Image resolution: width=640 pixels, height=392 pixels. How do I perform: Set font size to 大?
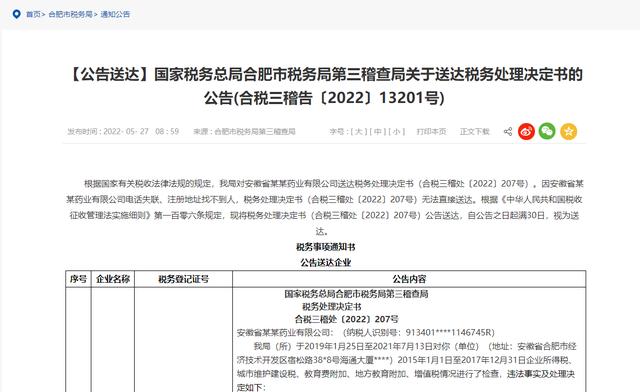(x=358, y=131)
